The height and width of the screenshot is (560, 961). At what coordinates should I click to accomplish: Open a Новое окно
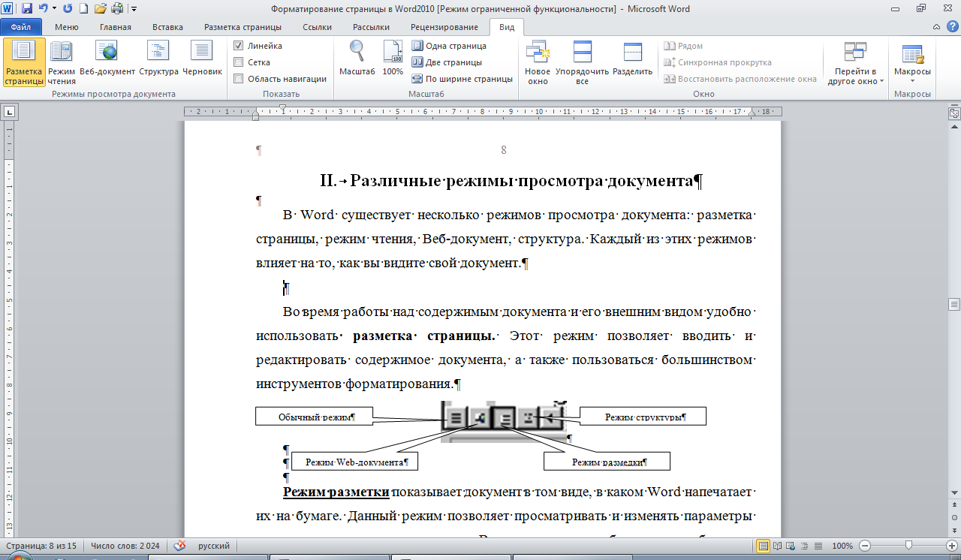538,62
